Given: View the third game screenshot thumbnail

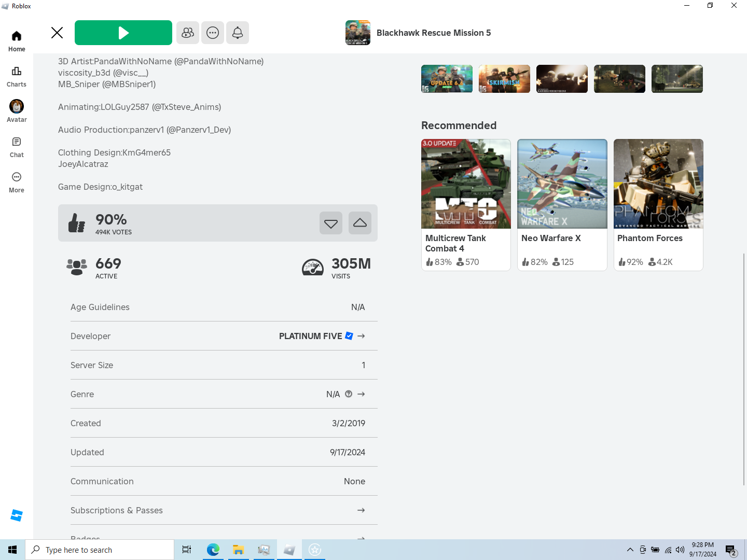Looking at the screenshot, I should 562,79.
